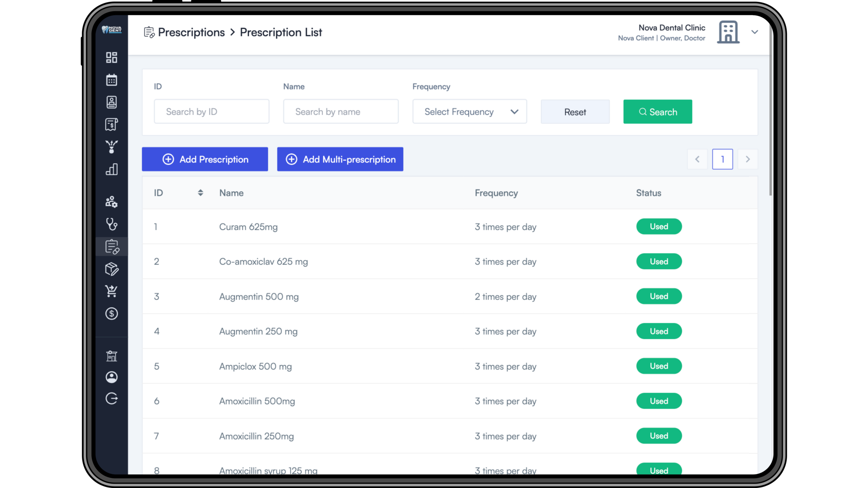This screenshot has width=868, height=488.
Task: Open the Select Frequency dropdown
Action: pos(470,111)
